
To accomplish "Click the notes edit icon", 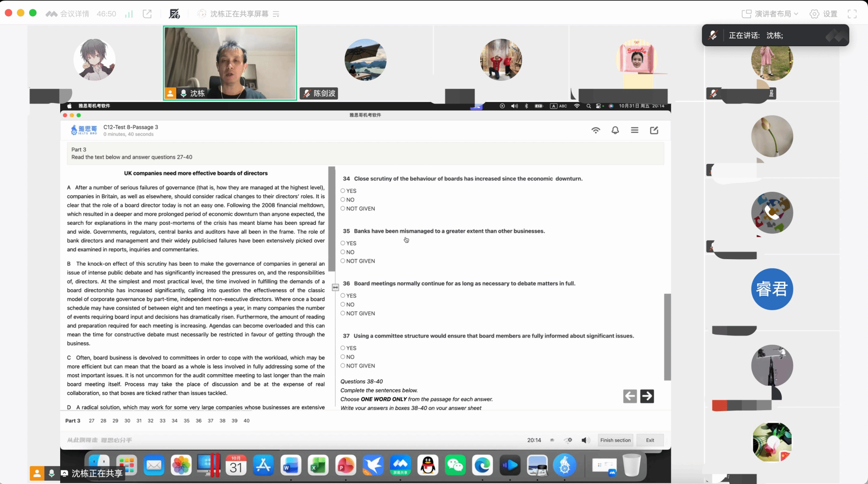I will (654, 130).
